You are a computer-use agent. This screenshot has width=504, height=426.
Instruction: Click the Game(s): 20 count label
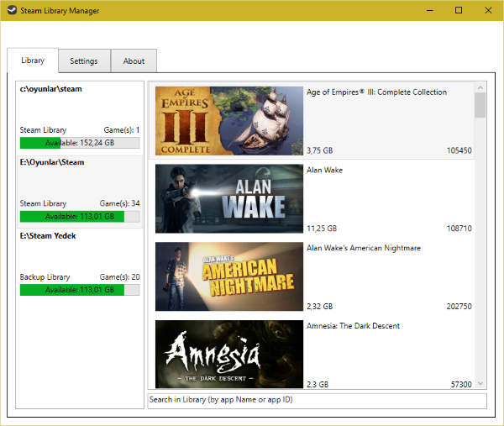(x=119, y=276)
